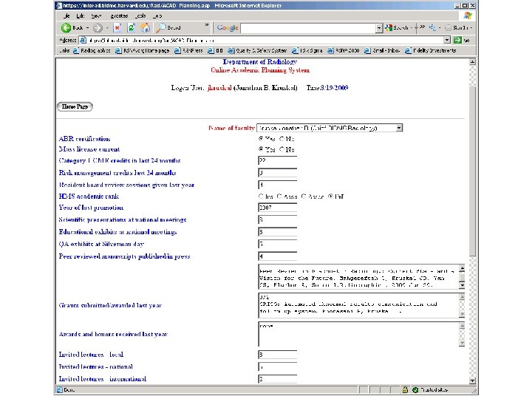Select No for Mass license current
Viewport: 532px width, 399px height.
[x=282, y=149]
